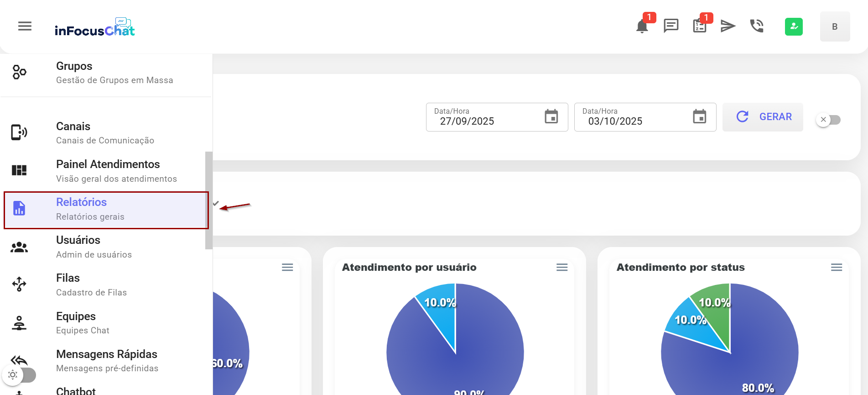Open the phone call icon

[x=757, y=26]
